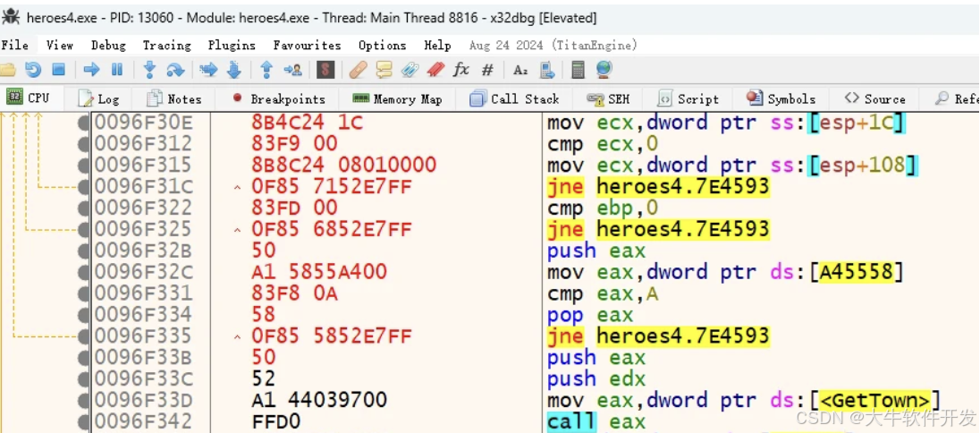980x433 pixels.
Task: Toggle breakpoint bullet at 0096F31C
Action: pos(84,187)
